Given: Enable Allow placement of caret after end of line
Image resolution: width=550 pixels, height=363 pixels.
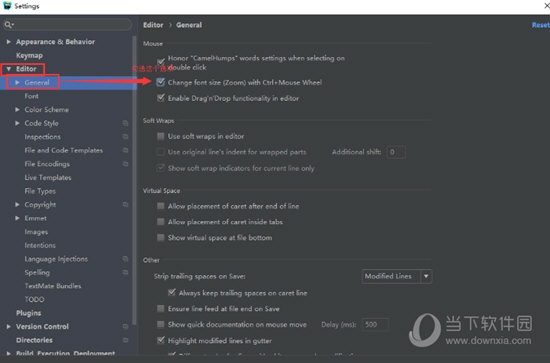Looking at the screenshot, I should (161, 206).
